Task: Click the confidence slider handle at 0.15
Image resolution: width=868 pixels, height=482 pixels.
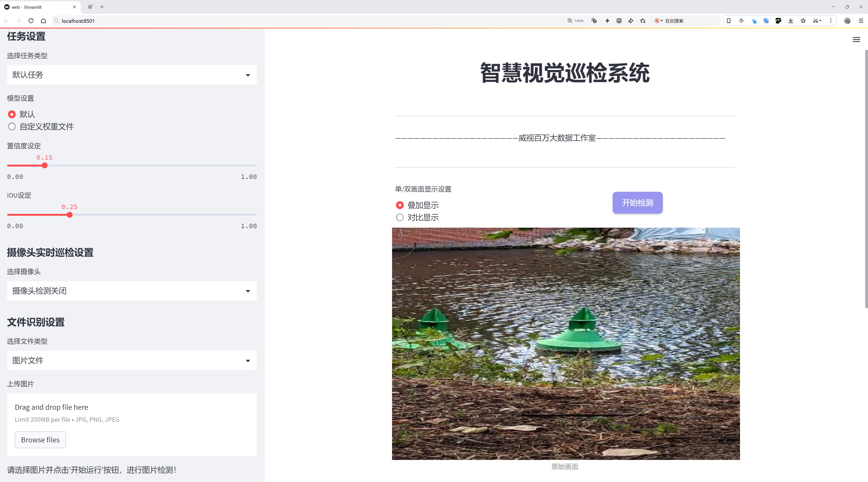Action: (x=45, y=166)
